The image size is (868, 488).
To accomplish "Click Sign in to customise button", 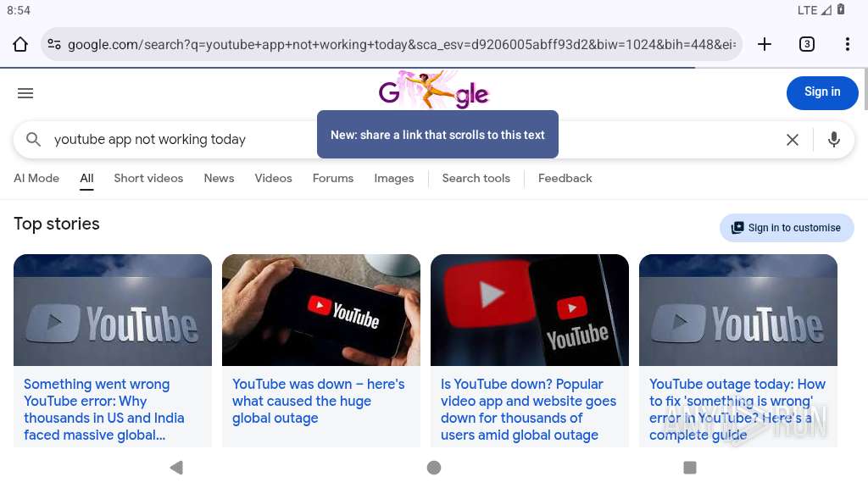I will (x=787, y=228).
